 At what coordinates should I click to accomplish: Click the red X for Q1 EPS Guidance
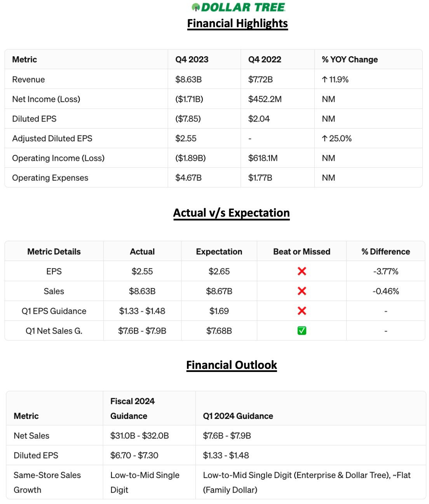[302, 311]
